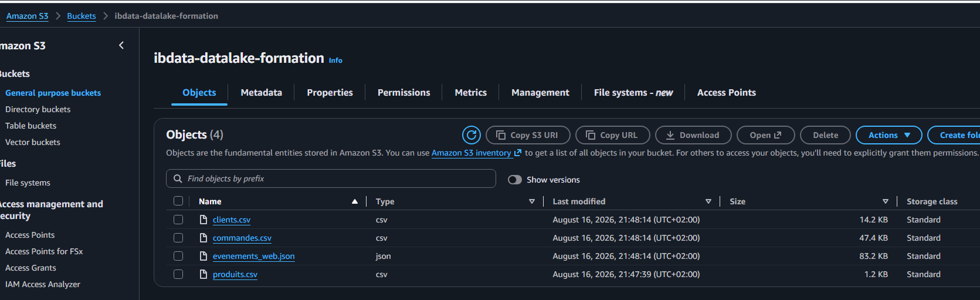Click the Delete button
980x300 pixels.
(825, 135)
